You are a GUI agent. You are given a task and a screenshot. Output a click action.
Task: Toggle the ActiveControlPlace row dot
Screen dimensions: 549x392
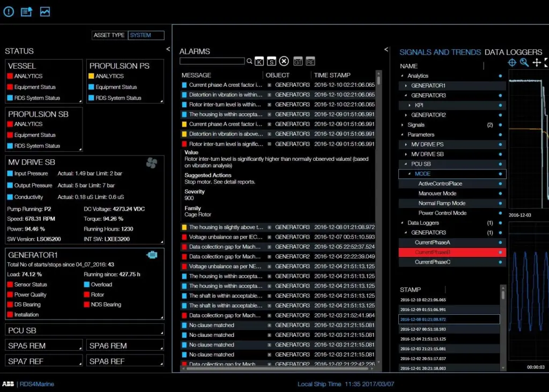[x=500, y=183]
